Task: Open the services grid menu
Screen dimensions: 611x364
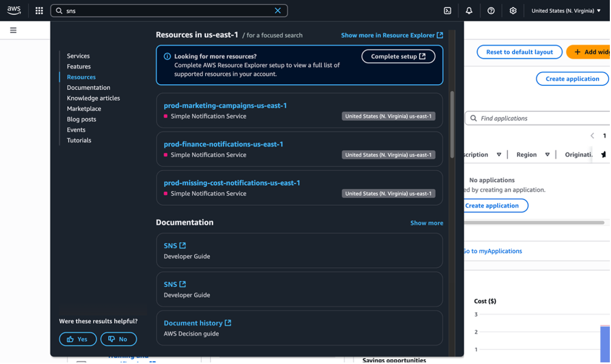Action: pyautogui.click(x=39, y=11)
